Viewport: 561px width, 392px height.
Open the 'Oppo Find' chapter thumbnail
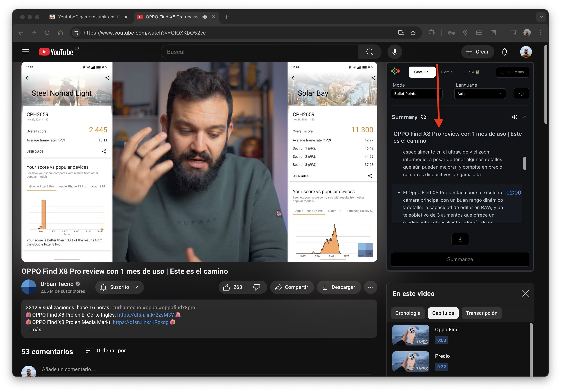pyautogui.click(x=410, y=335)
